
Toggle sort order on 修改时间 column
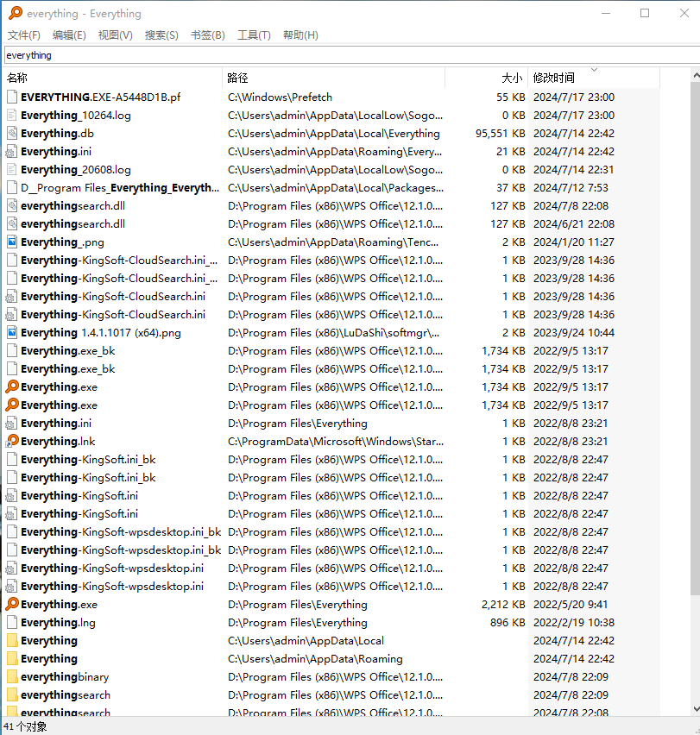pos(592,78)
